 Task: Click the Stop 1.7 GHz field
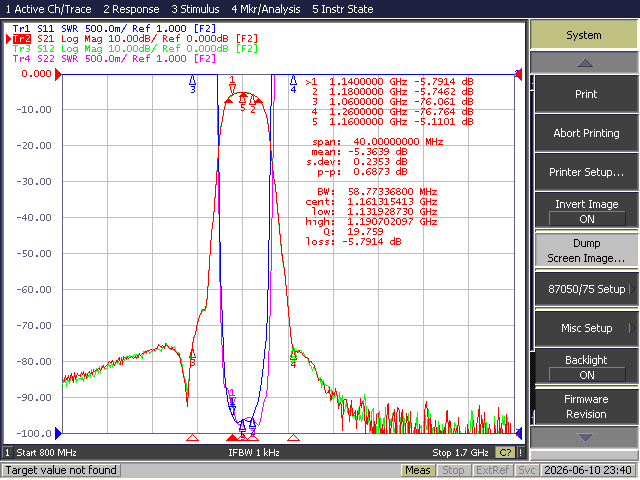pos(460,453)
